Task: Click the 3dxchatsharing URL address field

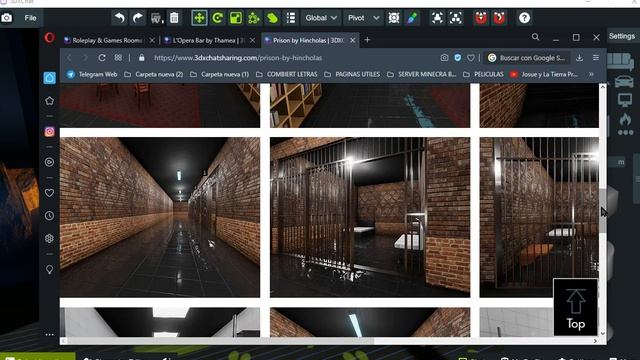Action: [238, 58]
